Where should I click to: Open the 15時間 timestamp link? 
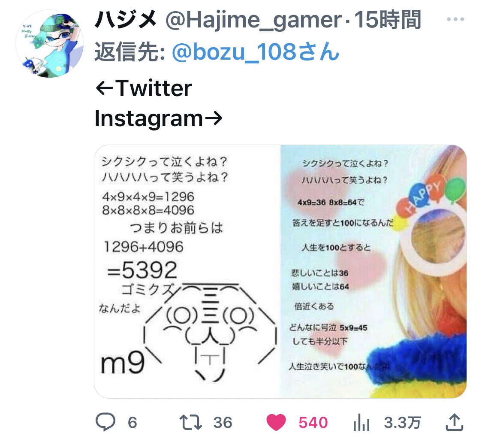click(x=388, y=19)
